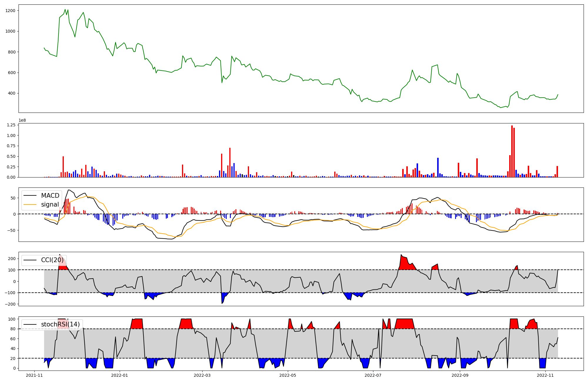Click the 1200 price axis label

pyautogui.click(x=10, y=11)
